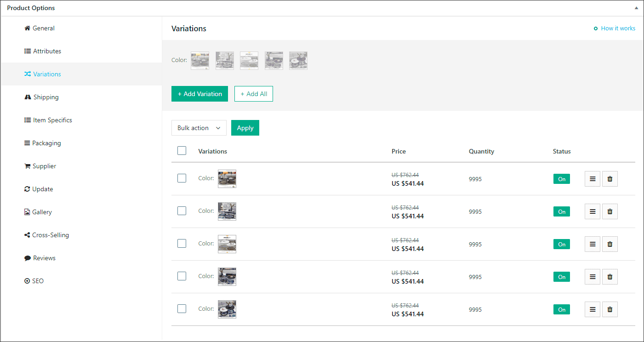Screen dimensions: 644x342
Task: Open the menu icon for the fourth variation row
Action: (x=593, y=277)
